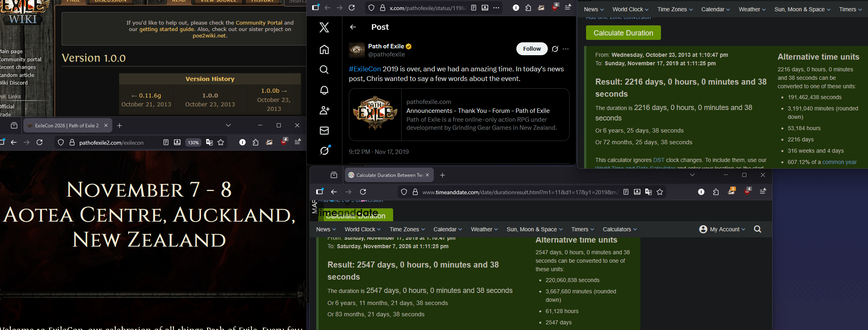
Task: Click the Grok icon next to Follow
Action: point(555,49)
